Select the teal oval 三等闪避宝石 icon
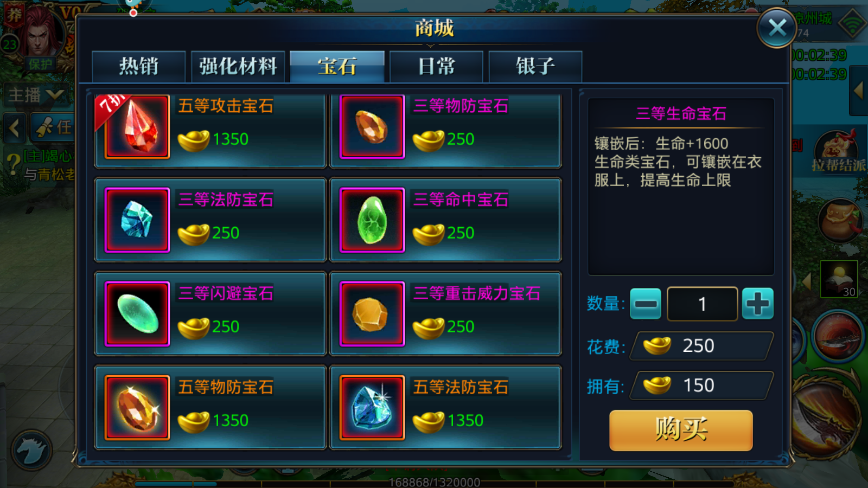Viewport: 868px width, 488px height. pos(137,314)
